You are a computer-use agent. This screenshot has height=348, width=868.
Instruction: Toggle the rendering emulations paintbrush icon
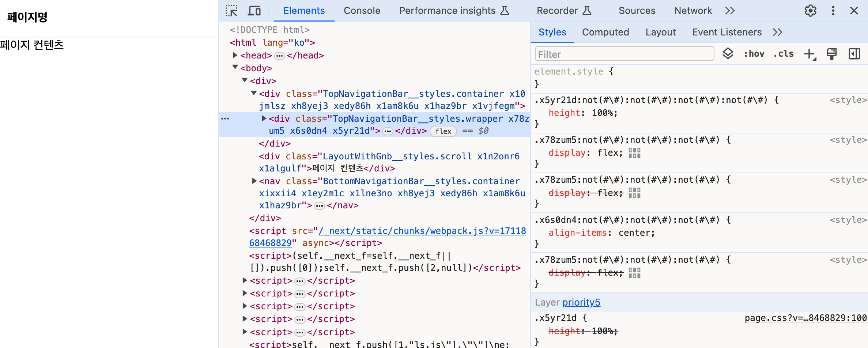[x=831, y=54]
